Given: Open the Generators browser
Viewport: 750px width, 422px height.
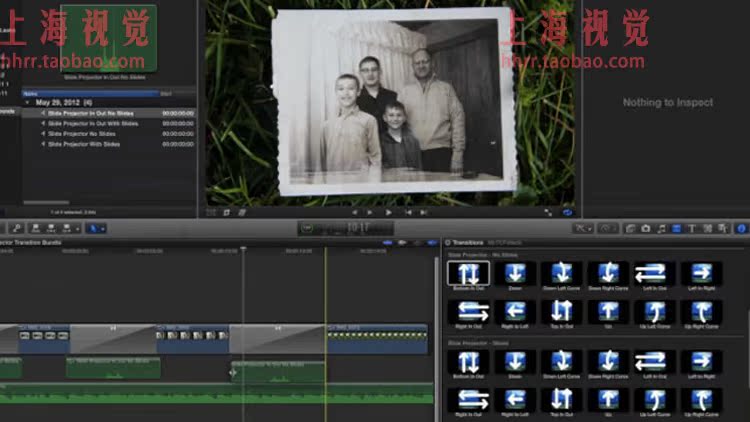Looking at the screenshot, I should [x=707, y=229].
